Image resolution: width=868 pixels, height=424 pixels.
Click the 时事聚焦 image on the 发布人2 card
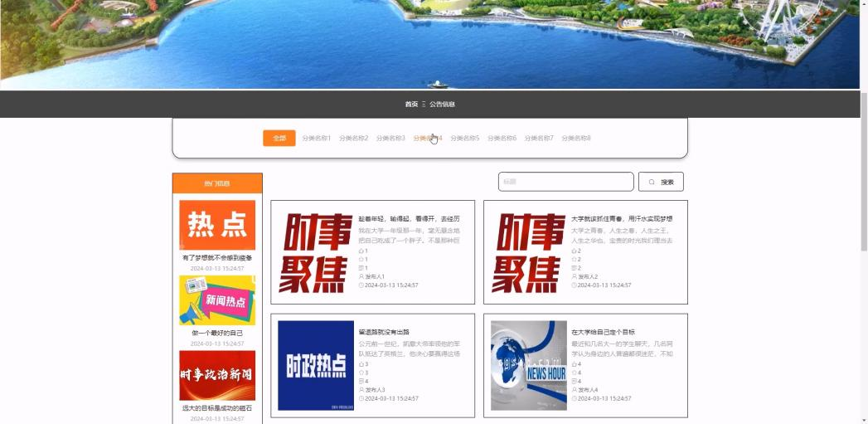(x=529, y=253)
